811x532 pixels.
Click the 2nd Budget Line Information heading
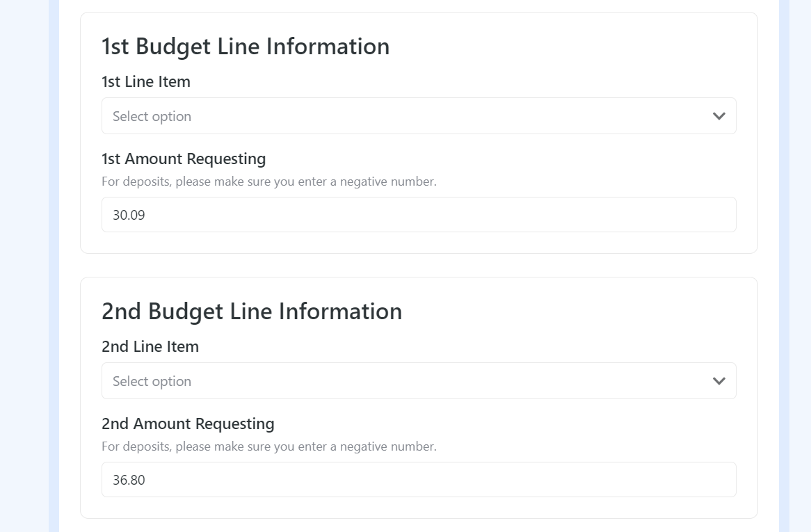(x=252, y=311)
